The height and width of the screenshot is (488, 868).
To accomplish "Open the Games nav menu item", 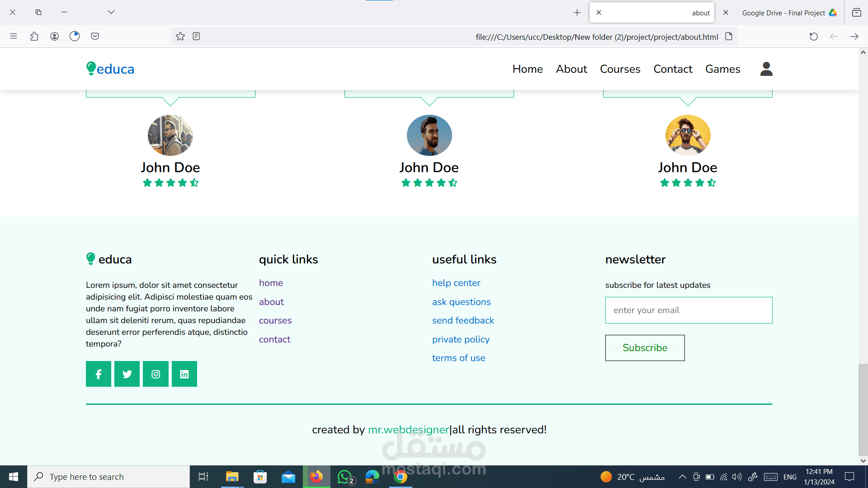I will click(722, 69).
